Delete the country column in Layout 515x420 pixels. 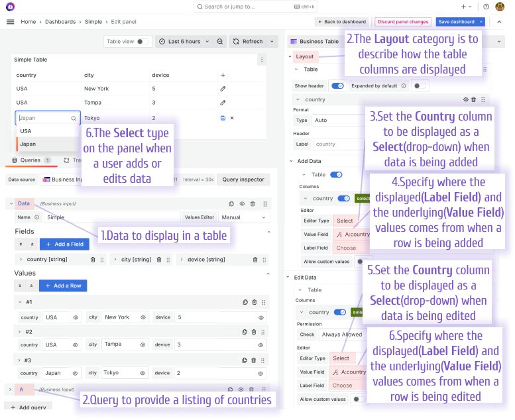pos(474,99)
